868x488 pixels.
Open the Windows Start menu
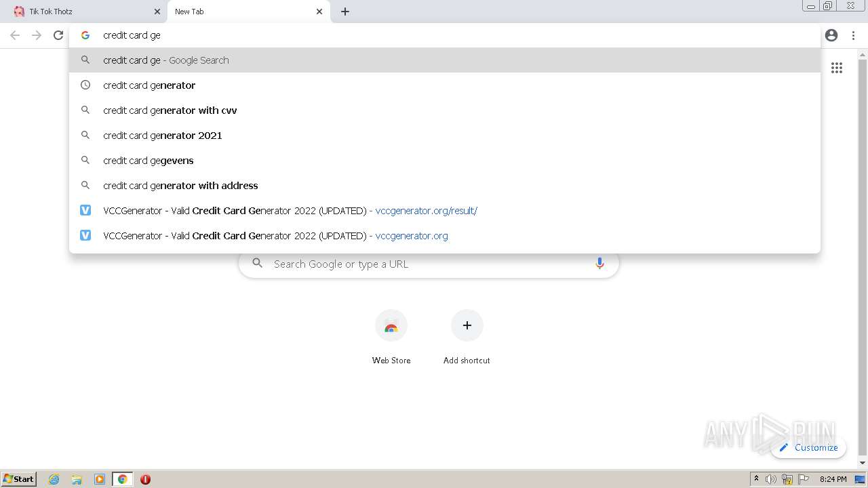[19, 479]
